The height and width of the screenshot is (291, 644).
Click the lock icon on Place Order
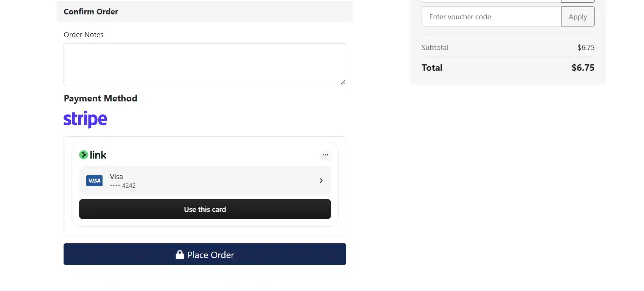click(180, 255)
